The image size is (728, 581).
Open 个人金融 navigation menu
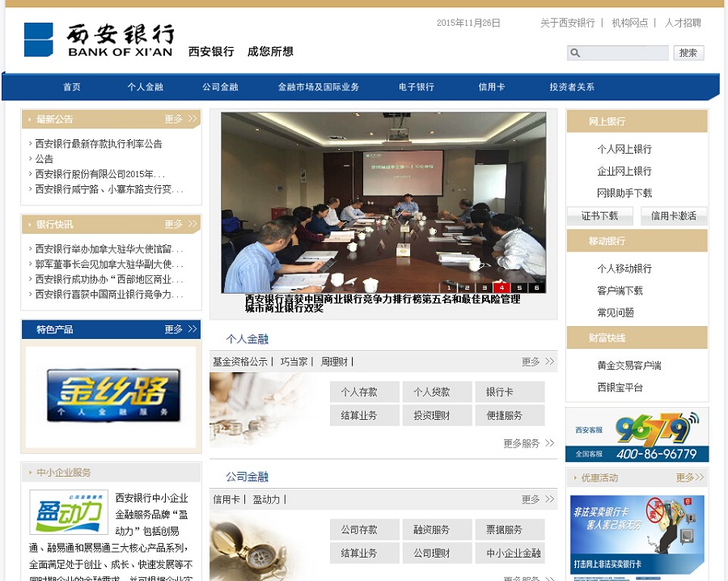[146, 87]
